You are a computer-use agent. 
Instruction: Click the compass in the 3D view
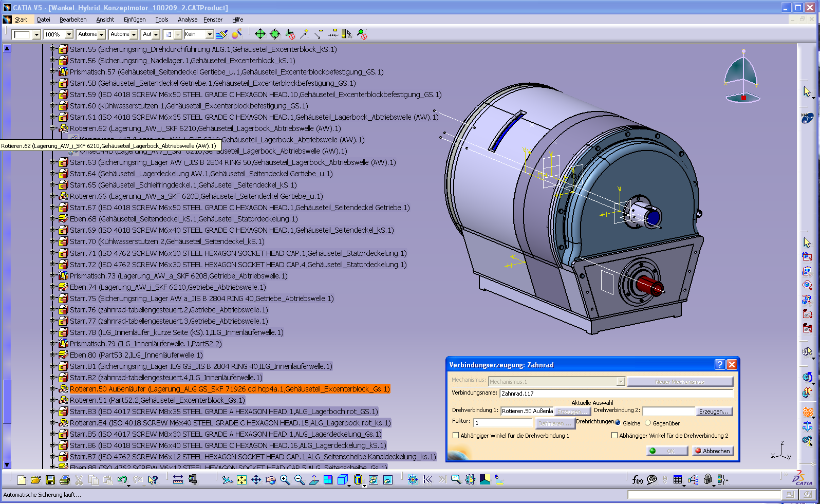click(x=742, y=77)
